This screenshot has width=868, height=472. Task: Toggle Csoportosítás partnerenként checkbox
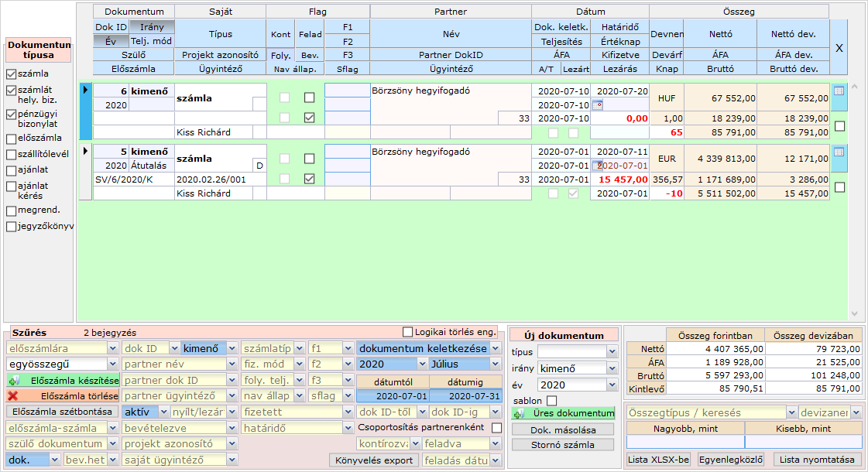[496, 427]
